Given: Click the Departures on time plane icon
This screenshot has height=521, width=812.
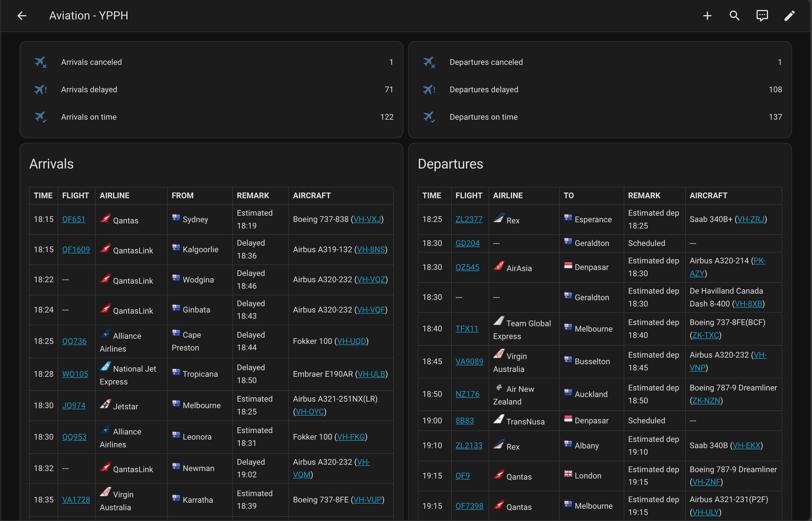Looking at the screenshot, I should (x=429, y=117).
